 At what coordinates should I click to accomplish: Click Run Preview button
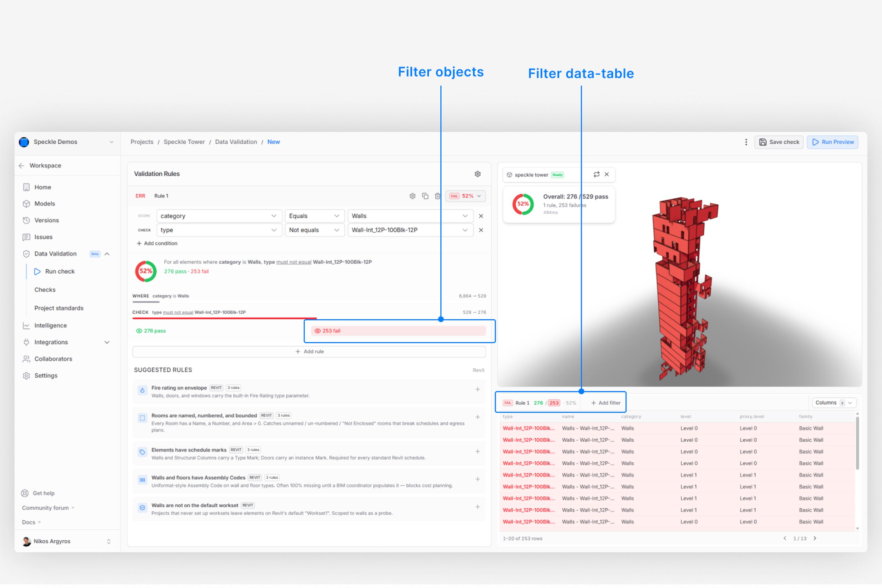click(832, 142)
